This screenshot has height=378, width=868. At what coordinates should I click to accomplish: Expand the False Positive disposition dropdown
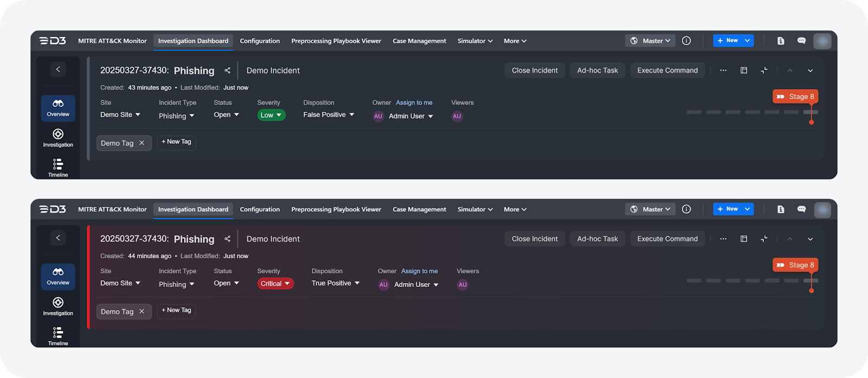[x=329, y=115]
